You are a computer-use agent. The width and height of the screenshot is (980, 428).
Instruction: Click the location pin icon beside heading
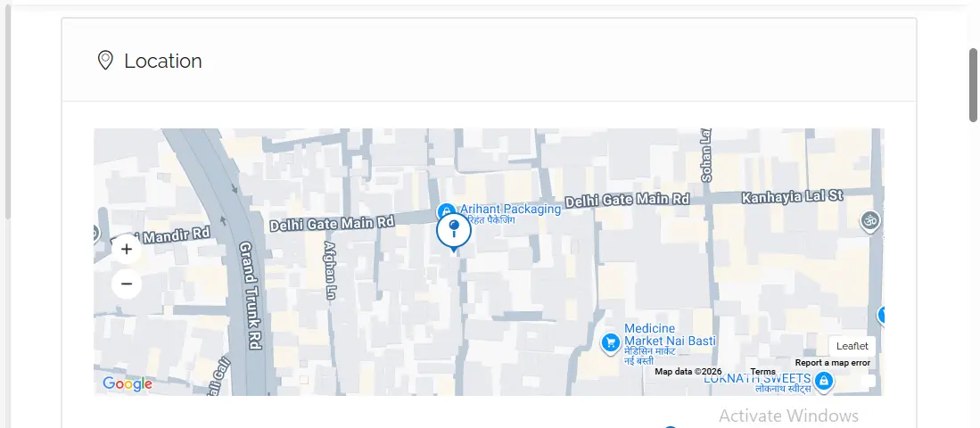[x=105, y=61]
